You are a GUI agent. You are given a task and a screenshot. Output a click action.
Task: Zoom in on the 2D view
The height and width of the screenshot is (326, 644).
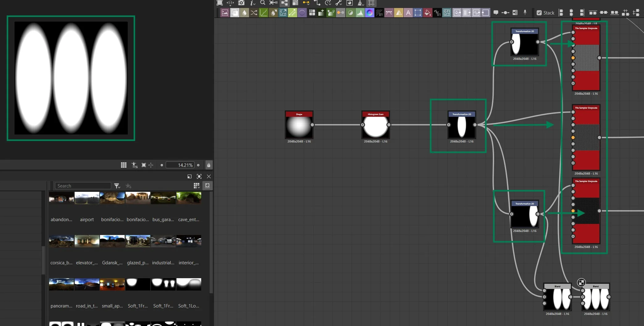[198, 165]
